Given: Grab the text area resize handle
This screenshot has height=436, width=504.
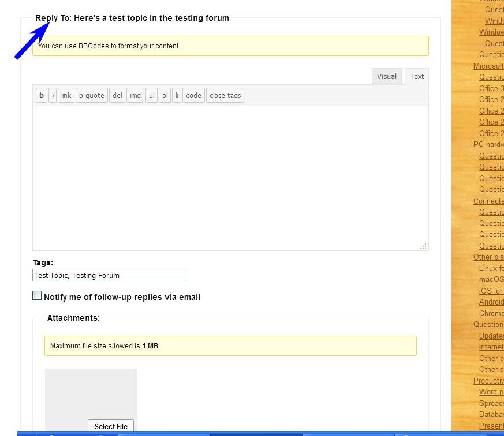Looking at the screenshot, I should (x=423, y=246).
